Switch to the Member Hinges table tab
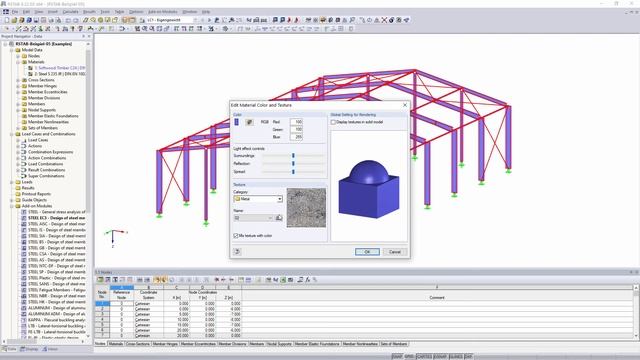 click(165, 344)
